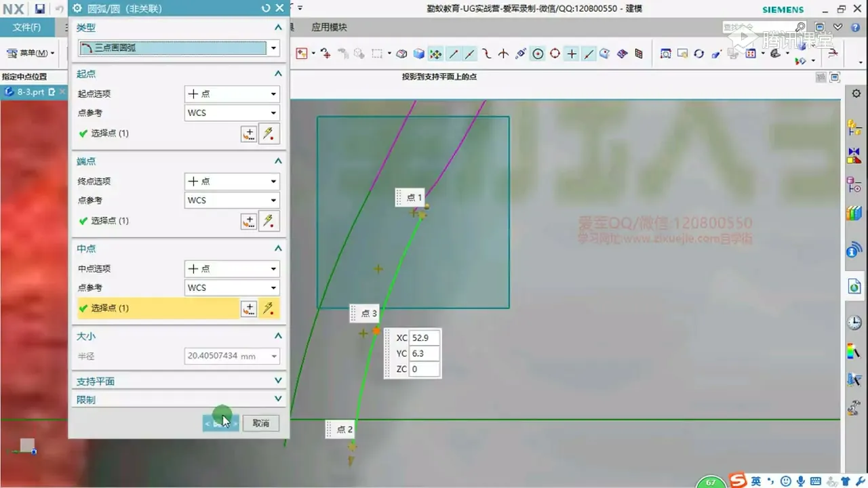Click the save icon in title bar
Image resolution: width=868 pixels, height=488 pixels.
point(40,9)
